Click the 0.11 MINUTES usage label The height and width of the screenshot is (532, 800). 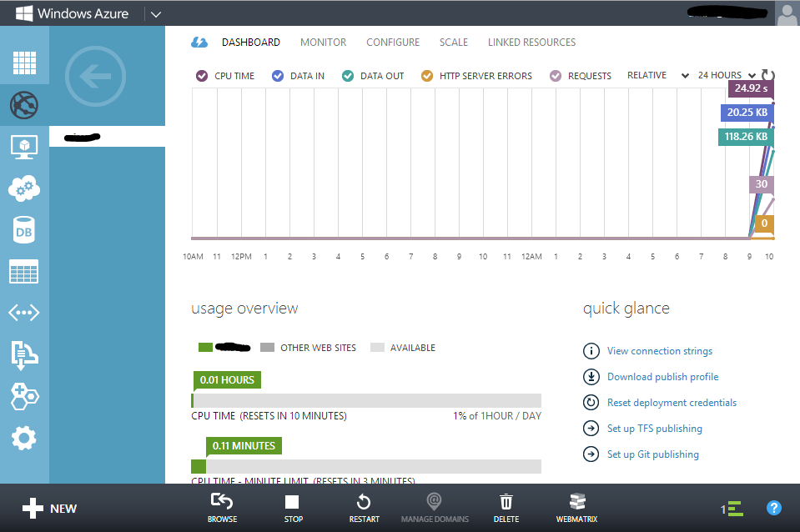pyautogui.click(x=244, y=446)
